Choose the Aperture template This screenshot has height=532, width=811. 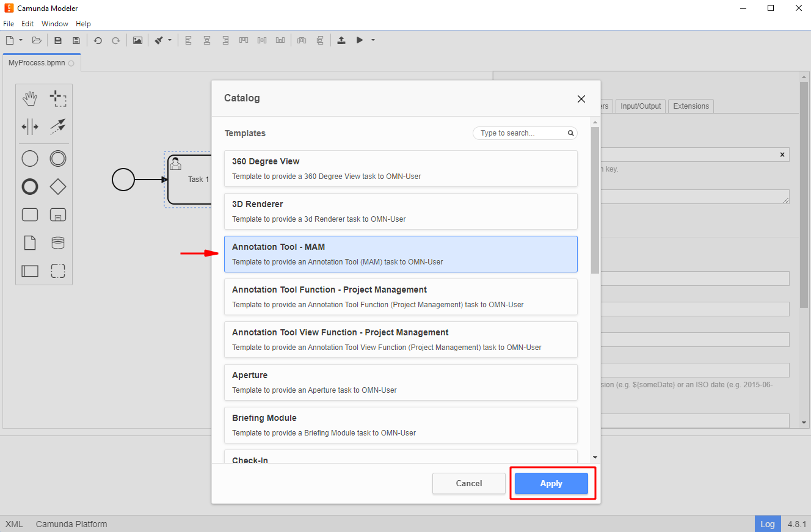[x=401, y=382]
